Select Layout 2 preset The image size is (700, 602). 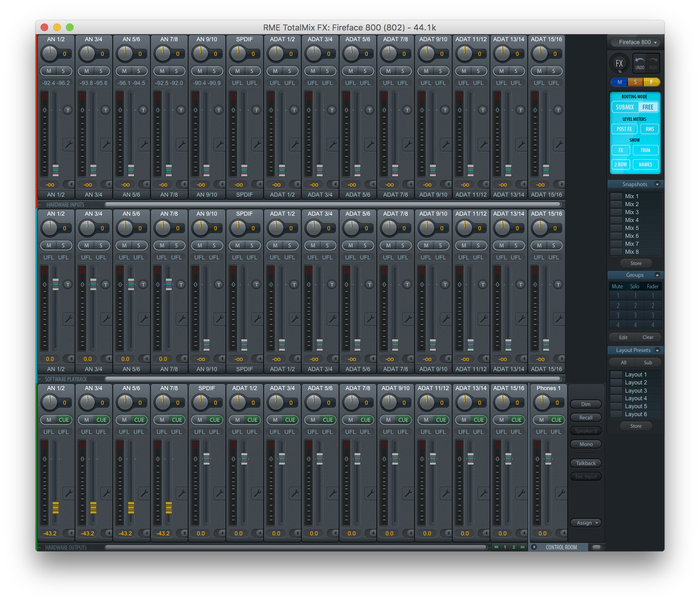pyautogui.click(x=635, y=382)
